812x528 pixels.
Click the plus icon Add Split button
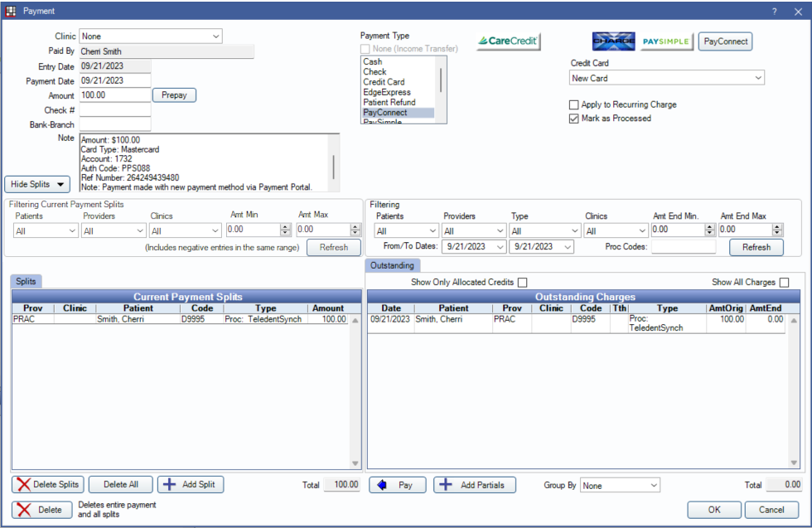point(191,485)
